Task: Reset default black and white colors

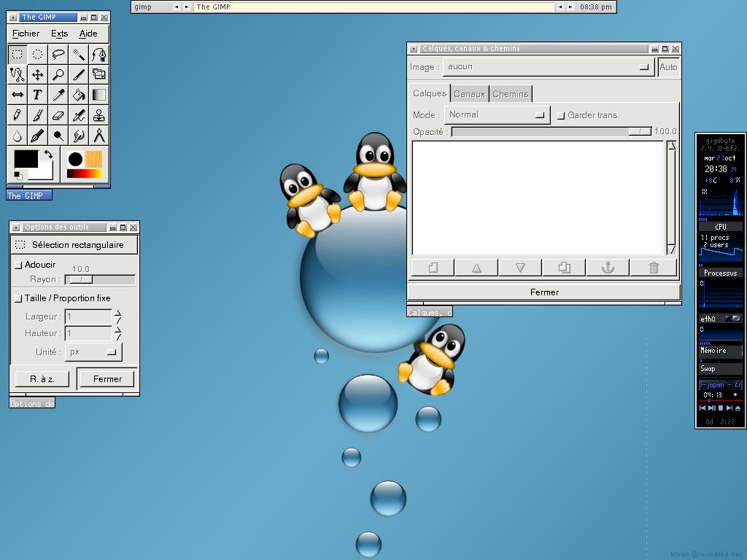Action: pyautogui.click(x=18, y=175)
